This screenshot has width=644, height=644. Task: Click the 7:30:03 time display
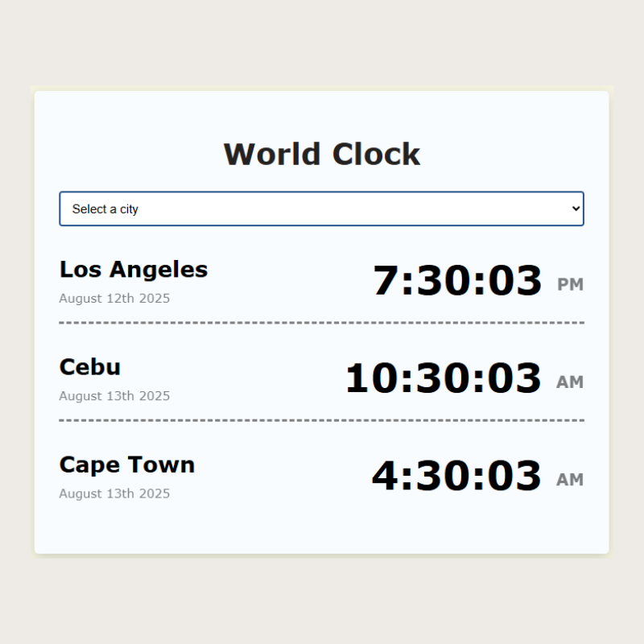tap(459, 281)
